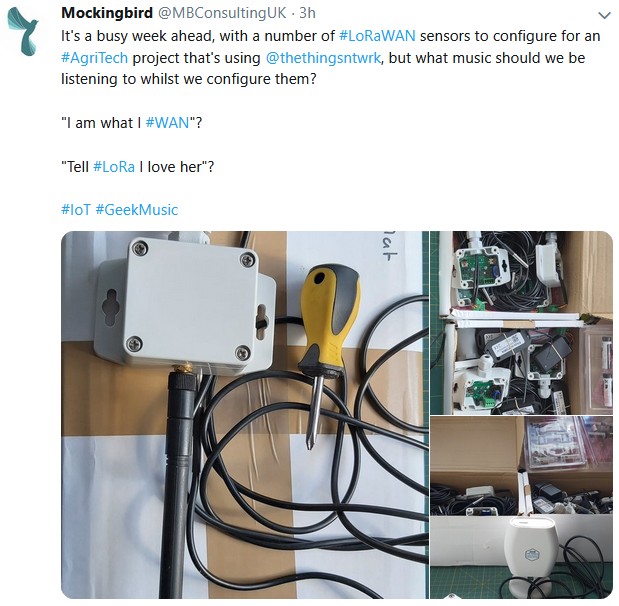Image resolution: width=619 pixels, height=606 pixels.
Task: Visit the @thethingsntwrk mention
Action: pos(323,58)
